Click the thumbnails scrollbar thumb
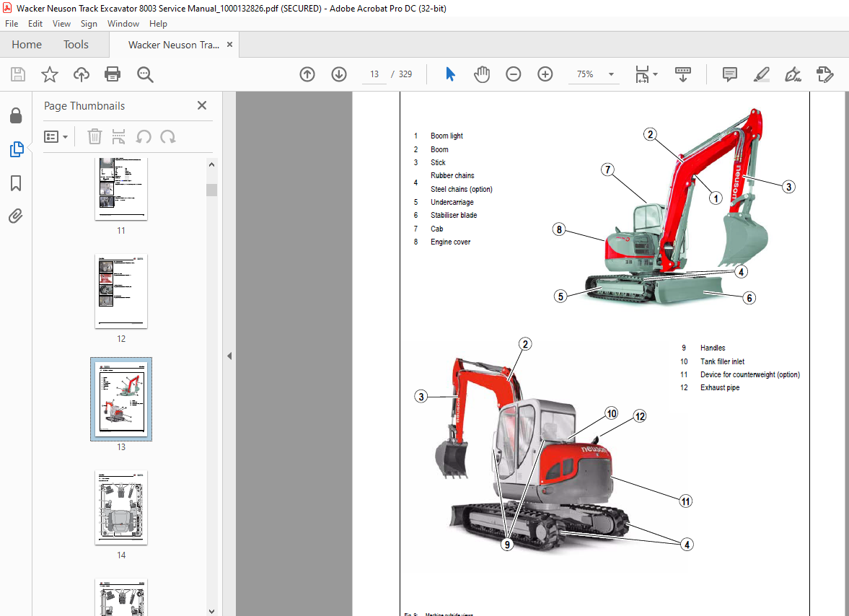 pos(211,190)
